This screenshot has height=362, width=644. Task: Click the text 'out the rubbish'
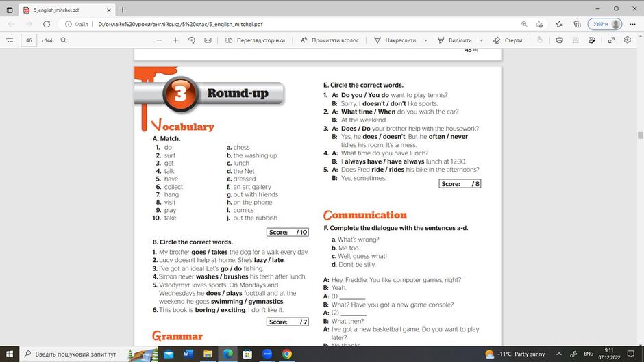click(255, 218)
